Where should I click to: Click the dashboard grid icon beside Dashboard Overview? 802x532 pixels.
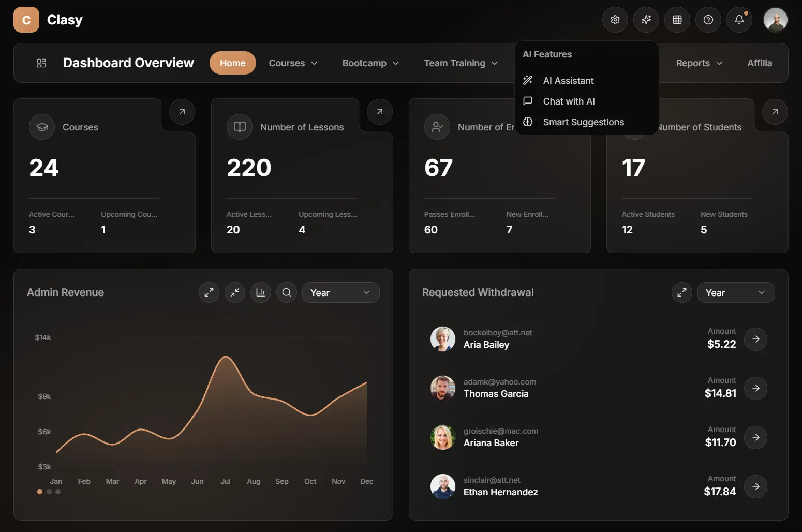pos(41,63)
